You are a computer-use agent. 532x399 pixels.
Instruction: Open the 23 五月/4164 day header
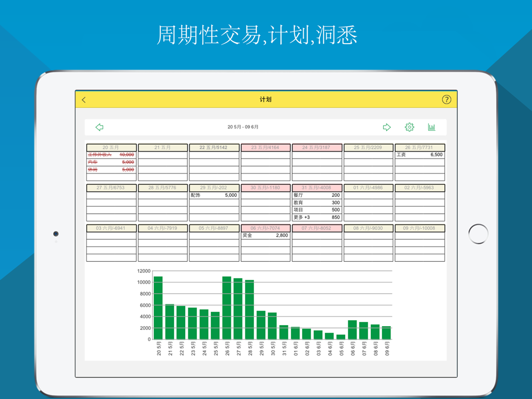click(x=265, y=147)
